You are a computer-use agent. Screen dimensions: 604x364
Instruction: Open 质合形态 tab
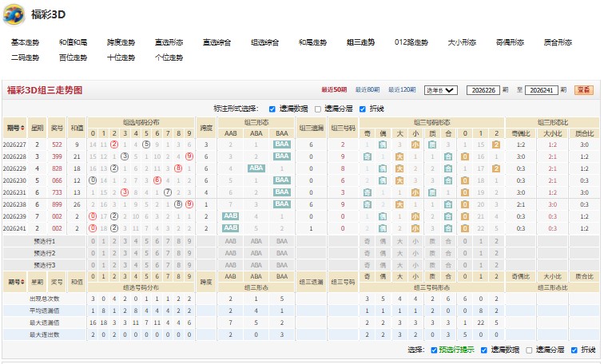point(558,42)
